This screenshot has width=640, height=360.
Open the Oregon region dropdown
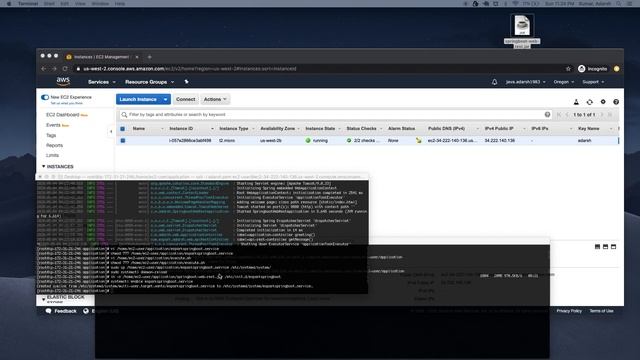pyautogui.click(x=564, y=82)
